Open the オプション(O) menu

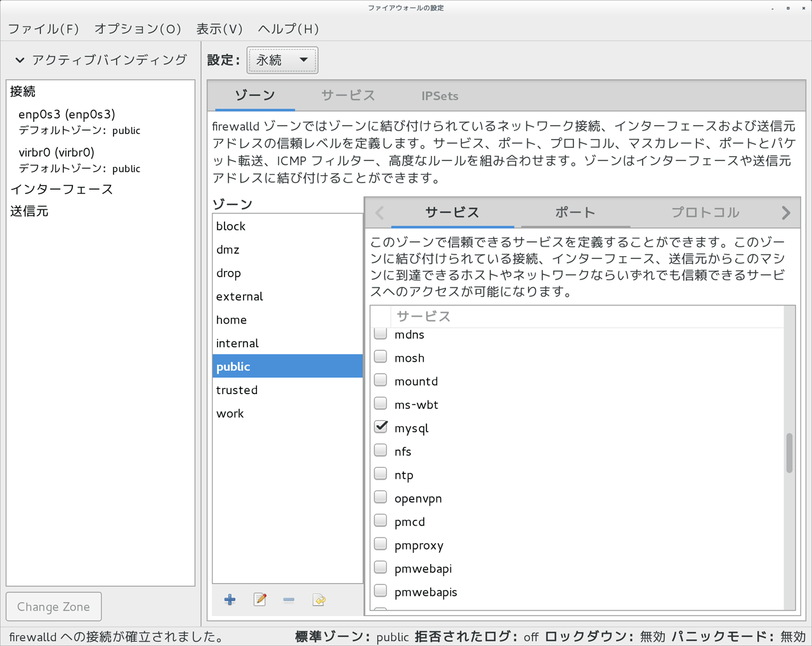click(x=138, y=29)
